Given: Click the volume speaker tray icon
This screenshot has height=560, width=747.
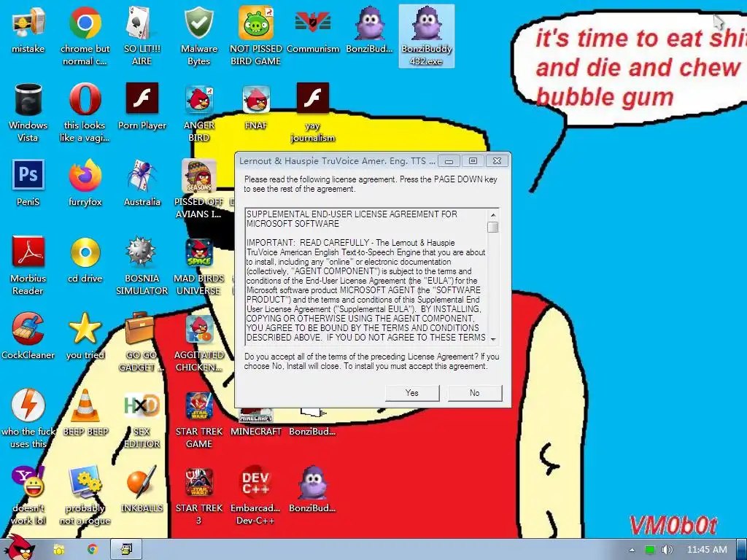Looking at the screenshot, I should [667, 550].
